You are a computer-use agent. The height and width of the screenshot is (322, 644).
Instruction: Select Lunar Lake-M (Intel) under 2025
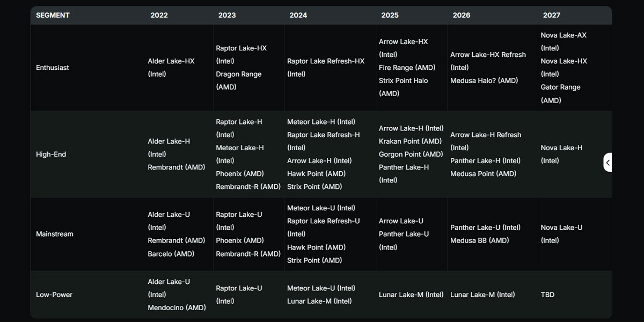pyautogui.click(x=412, y=295)
